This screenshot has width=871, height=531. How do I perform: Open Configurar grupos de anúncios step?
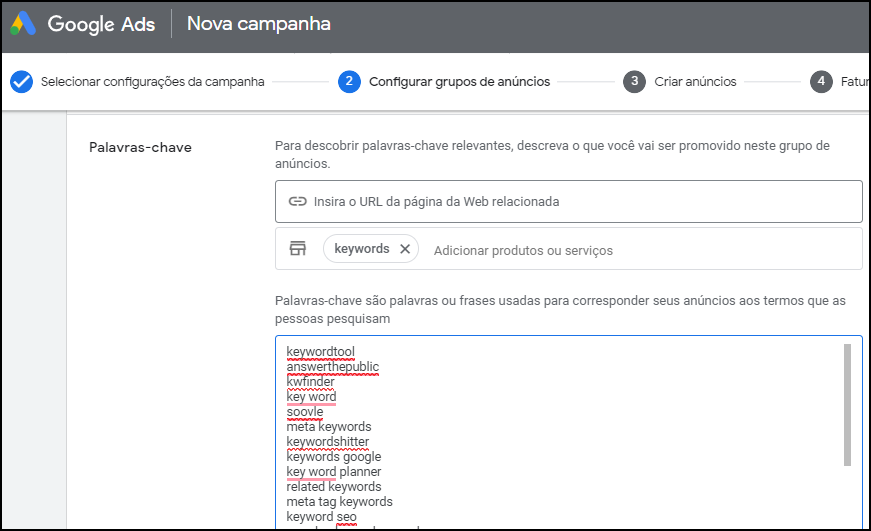[x=459, y=82]
